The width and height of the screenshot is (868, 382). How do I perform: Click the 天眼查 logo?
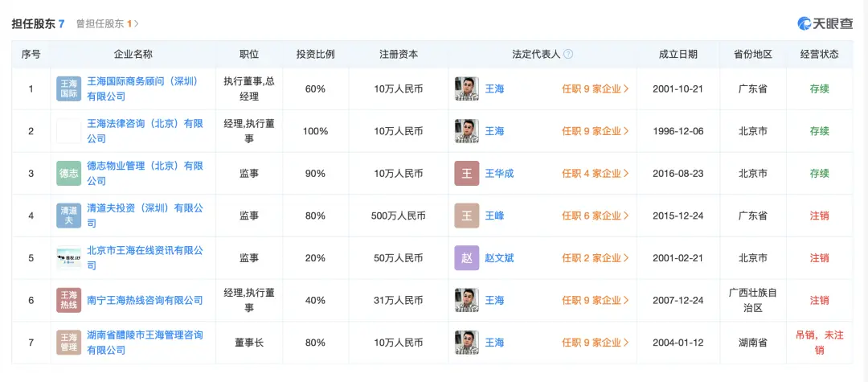point(825,24)
